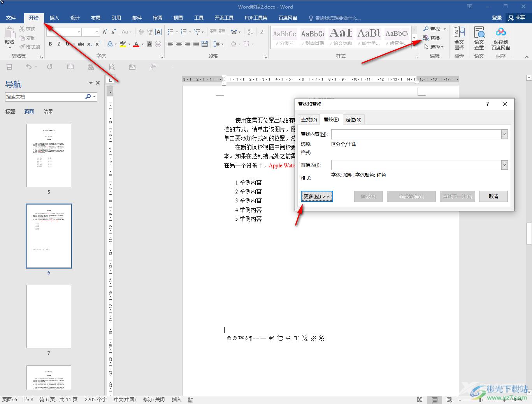Click the Increase Indent icon

(x=221, y=32)
